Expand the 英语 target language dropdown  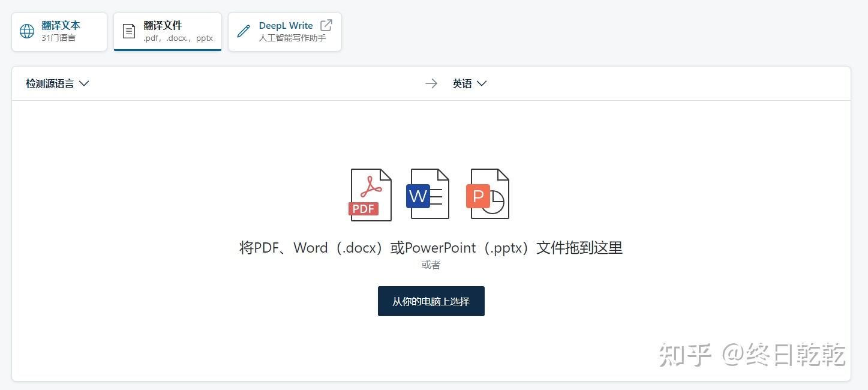tap(470, 83)
